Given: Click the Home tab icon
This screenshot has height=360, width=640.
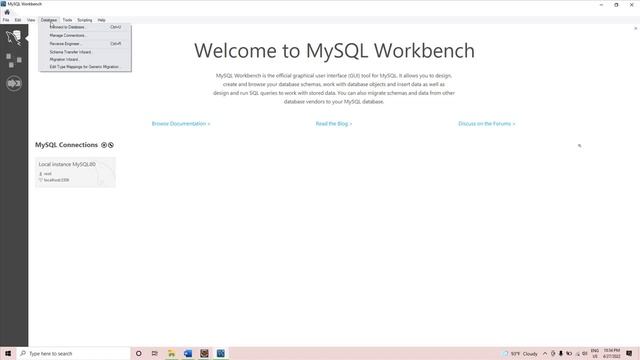Looking at the screenshot, I should (7, 12).
